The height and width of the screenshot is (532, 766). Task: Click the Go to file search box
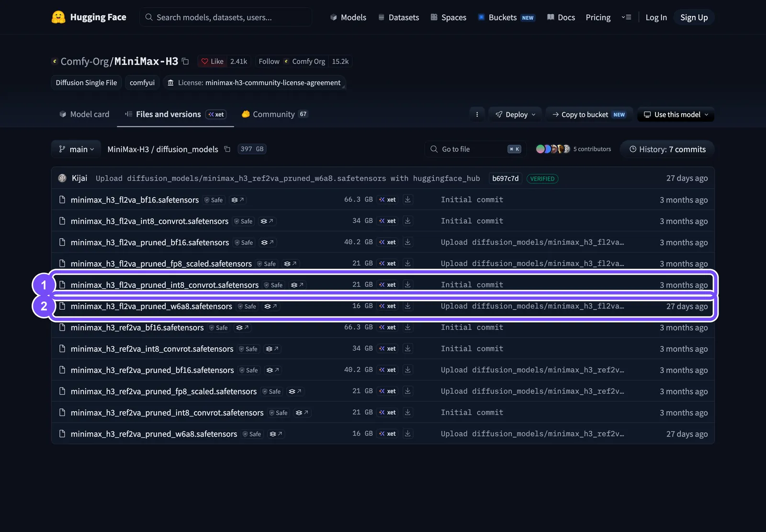click(x=475, y=149)
